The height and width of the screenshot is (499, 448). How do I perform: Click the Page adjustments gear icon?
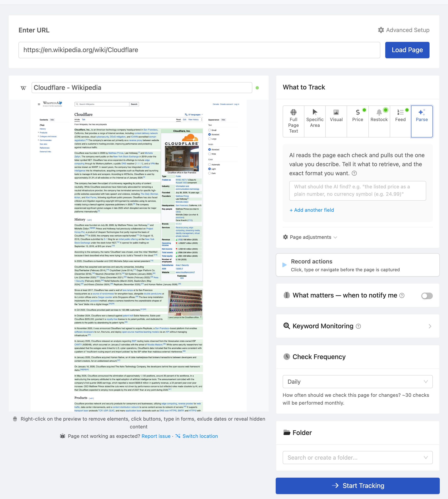point(286,237)
